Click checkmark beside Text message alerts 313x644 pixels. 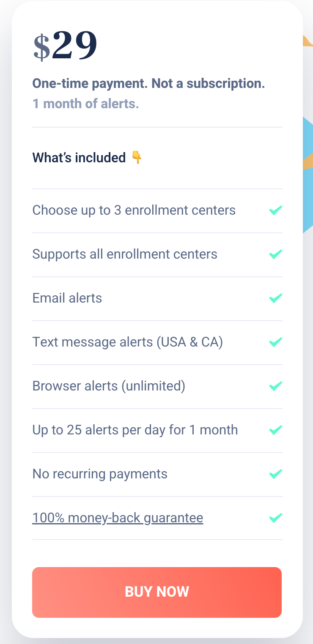[275, 342]
